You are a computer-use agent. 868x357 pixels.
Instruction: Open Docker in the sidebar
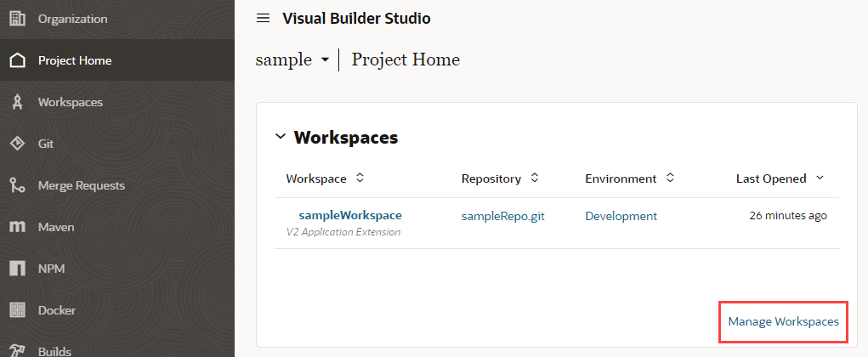click(x=116, y=310)
